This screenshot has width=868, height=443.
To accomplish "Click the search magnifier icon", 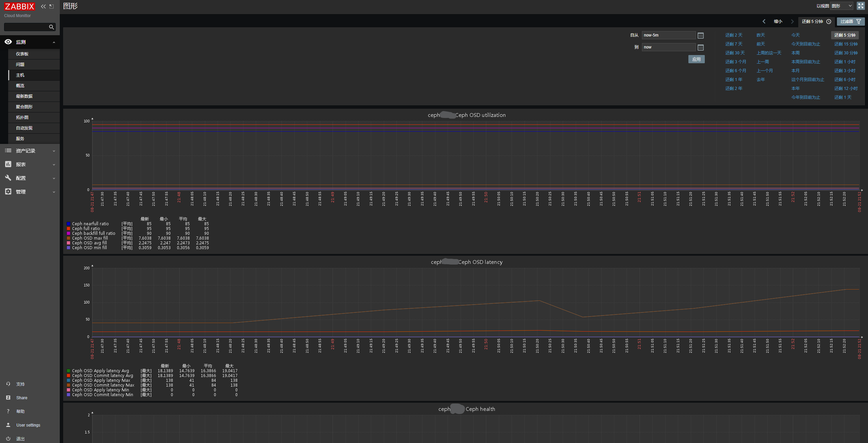I will [x=51, y=27].
